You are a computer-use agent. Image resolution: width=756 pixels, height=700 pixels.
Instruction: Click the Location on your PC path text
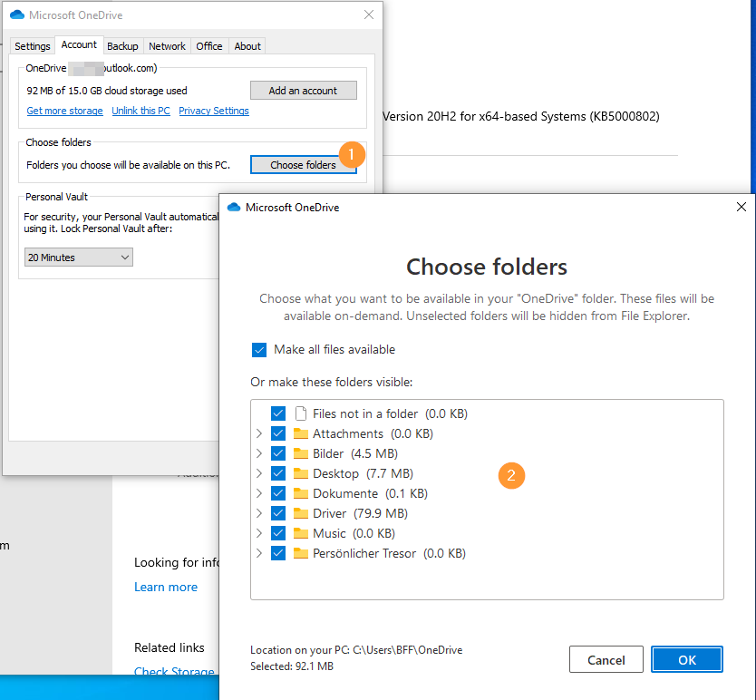coord(356,650)
